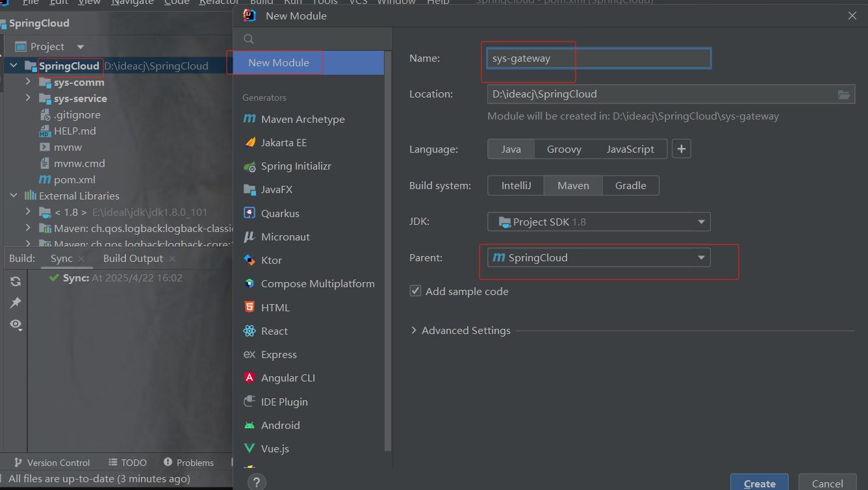Click the eye view options icon
Screen dimensions: 868x490
tap(16, 324)
